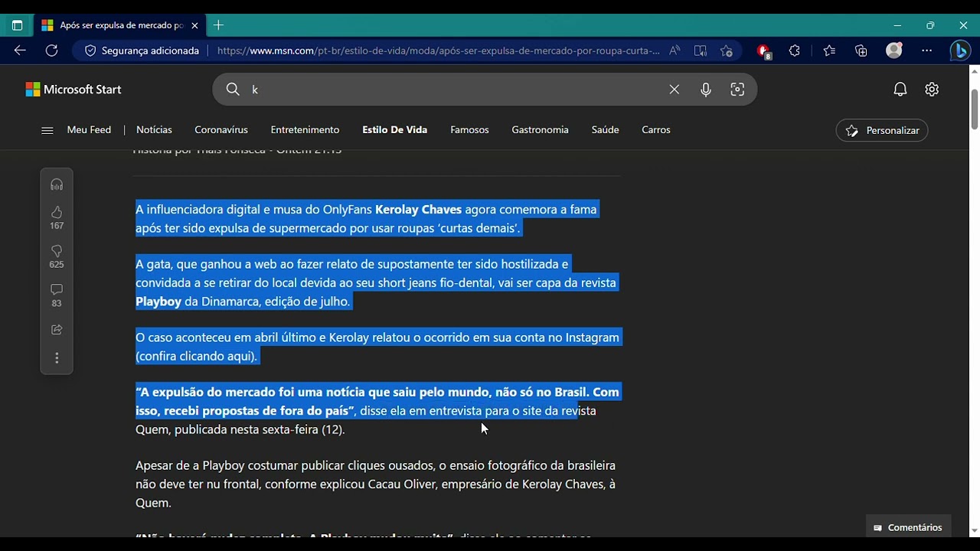Click the bold Playboy text
Viewport: 980px width, 551px height.
tap(158, 302)
